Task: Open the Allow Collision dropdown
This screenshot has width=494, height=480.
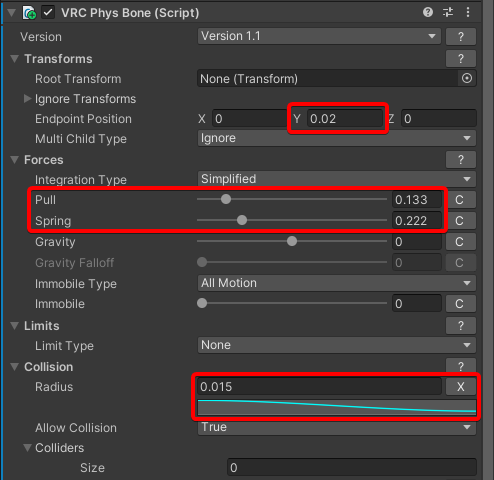Action: coord(337,427)
